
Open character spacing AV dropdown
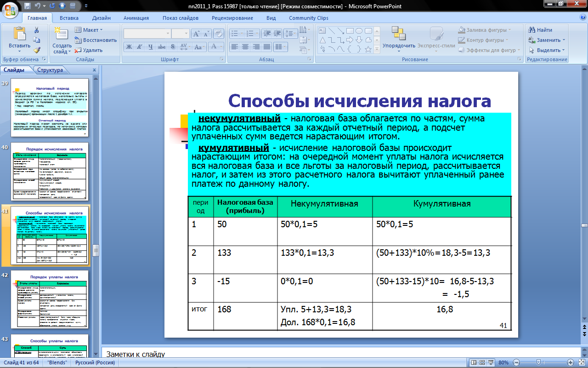(x=184, y=47)
